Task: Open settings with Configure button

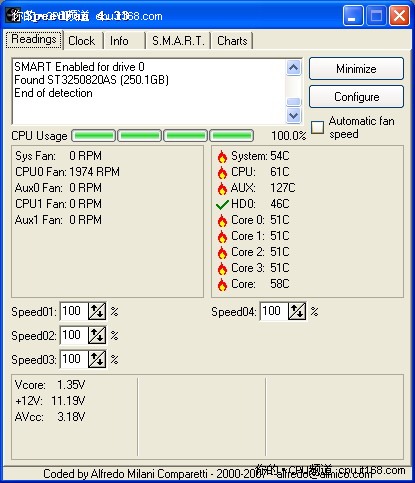Action: [356, 97]
